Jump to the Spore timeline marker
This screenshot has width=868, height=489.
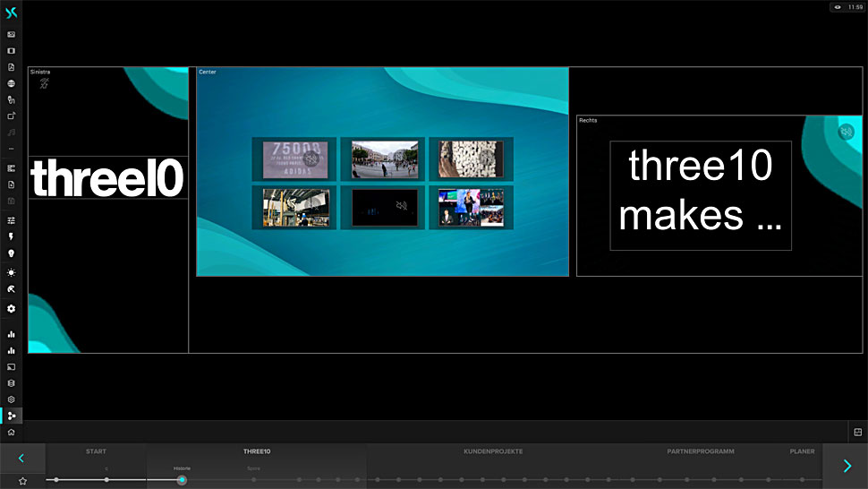253,479
